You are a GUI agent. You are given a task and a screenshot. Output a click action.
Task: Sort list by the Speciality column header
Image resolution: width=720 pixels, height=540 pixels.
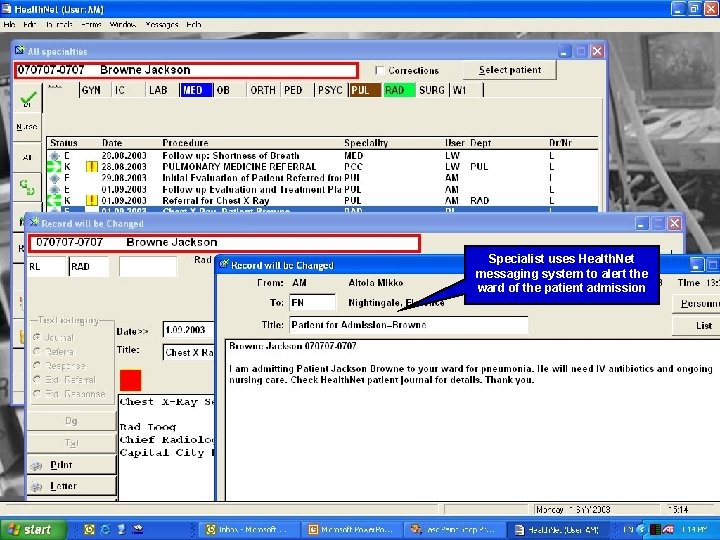pyautogui.click(x=366, y=143)
